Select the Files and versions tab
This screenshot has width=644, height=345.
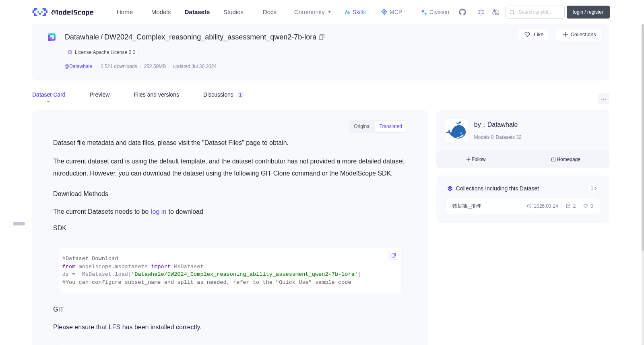(156, 95)
